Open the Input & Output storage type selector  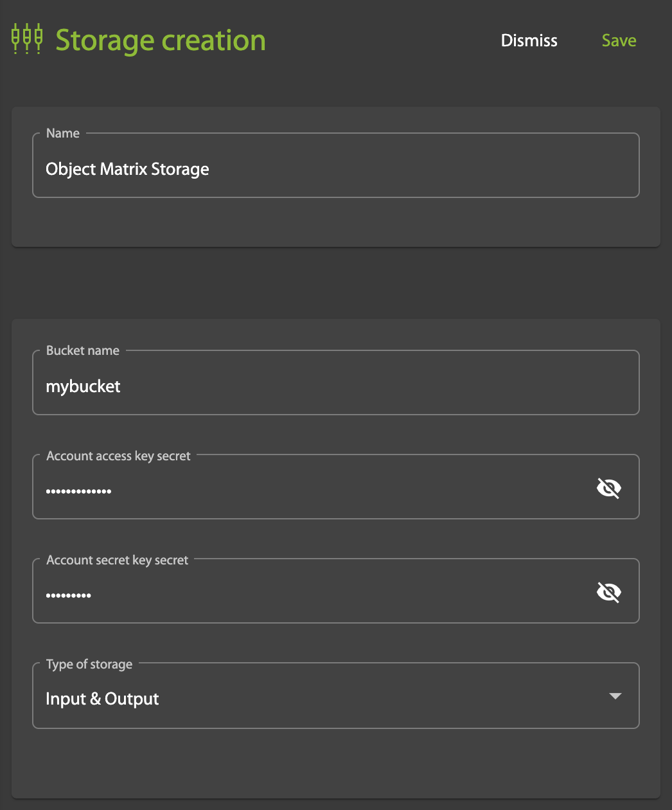(x=321, y=699)
